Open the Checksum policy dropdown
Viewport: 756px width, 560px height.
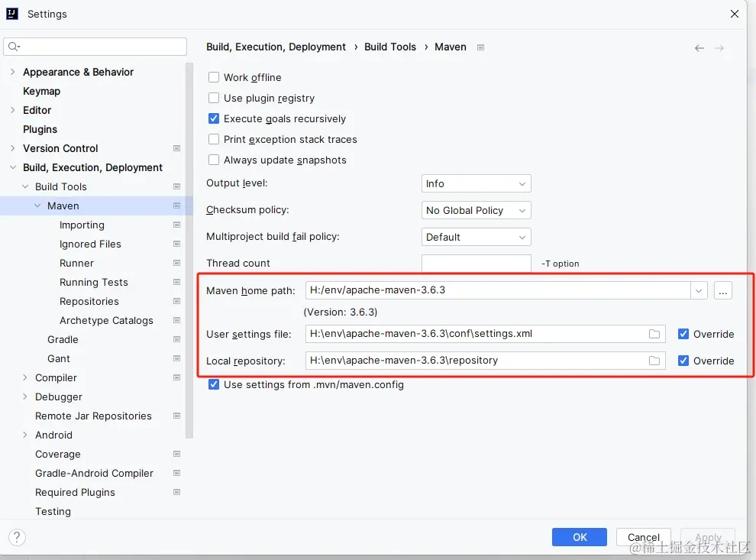476,210
